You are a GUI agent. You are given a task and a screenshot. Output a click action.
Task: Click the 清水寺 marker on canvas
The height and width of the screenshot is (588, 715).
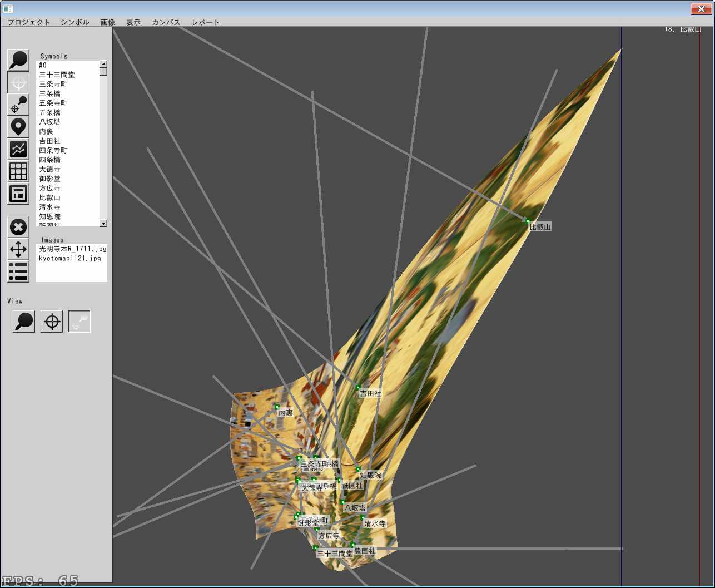coord(363,518)
